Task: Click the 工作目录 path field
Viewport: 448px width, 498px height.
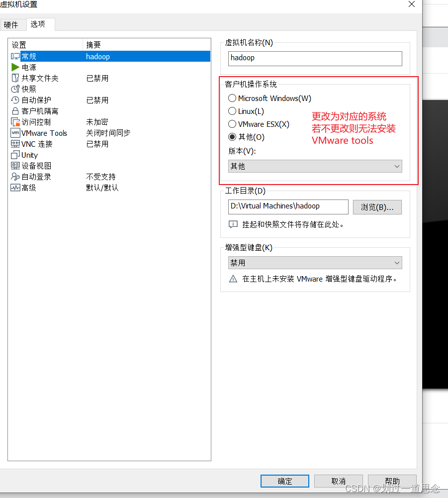Action: coord(288,207)
